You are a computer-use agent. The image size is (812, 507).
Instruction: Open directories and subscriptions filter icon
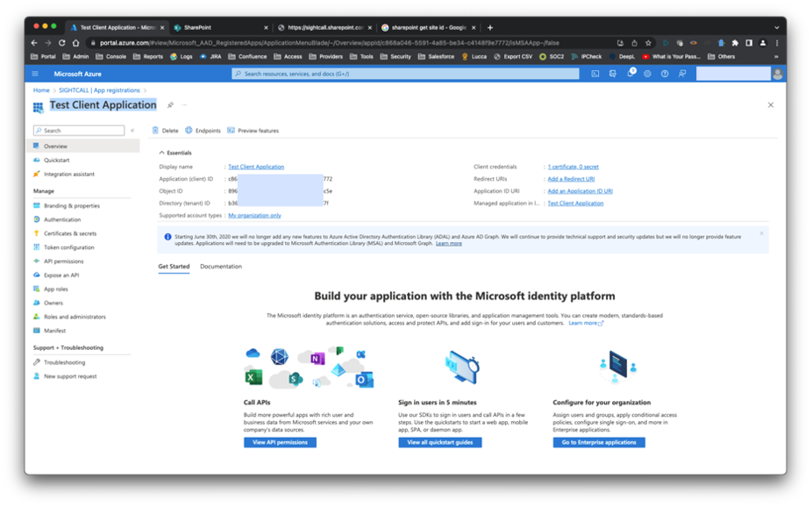[x=613, y=74]
